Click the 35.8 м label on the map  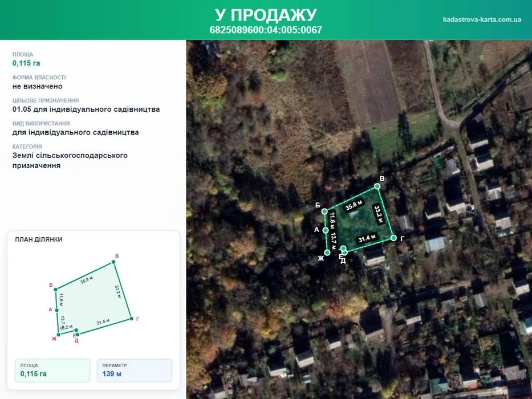pos(354,206)
